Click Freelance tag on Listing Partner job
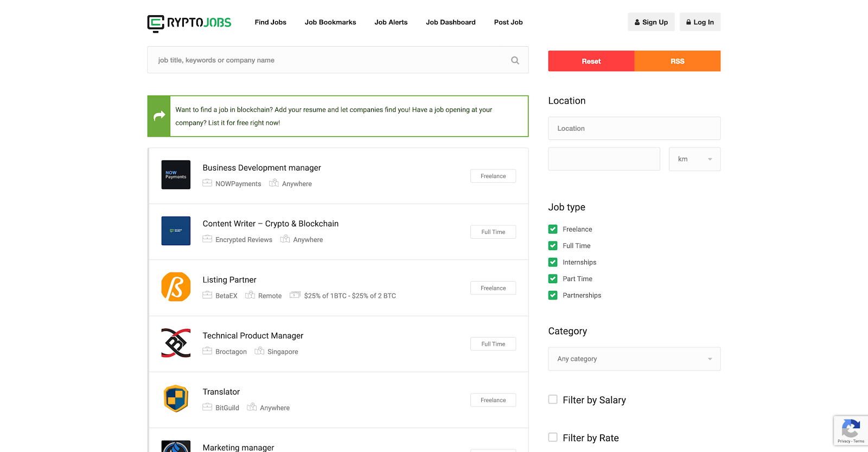868x452 pixels. coord(493,288)
